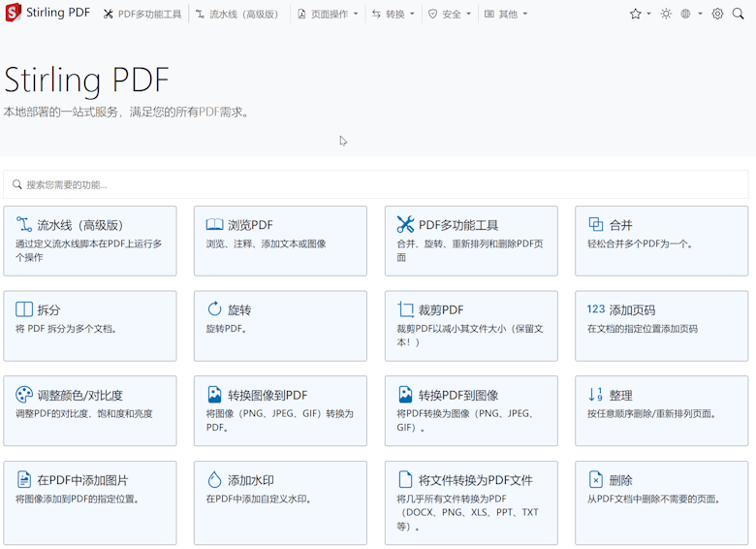Image resolution: width=756 pixels, height=549 pixels.
Task: Click the PDF多功能工具 card tools icon
Action: pos(405,224)
